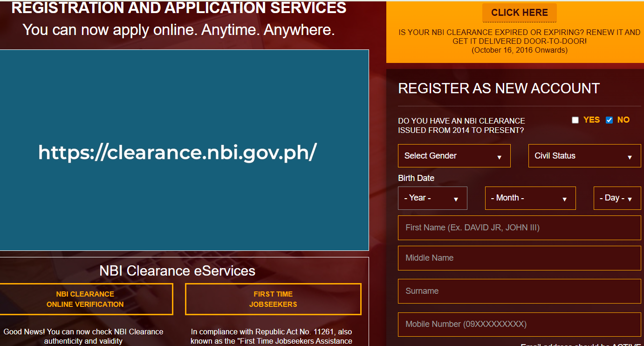The width and height of the screenshot is (644, 346).
Task: Select the Surname input field
Action: (519, 291)
